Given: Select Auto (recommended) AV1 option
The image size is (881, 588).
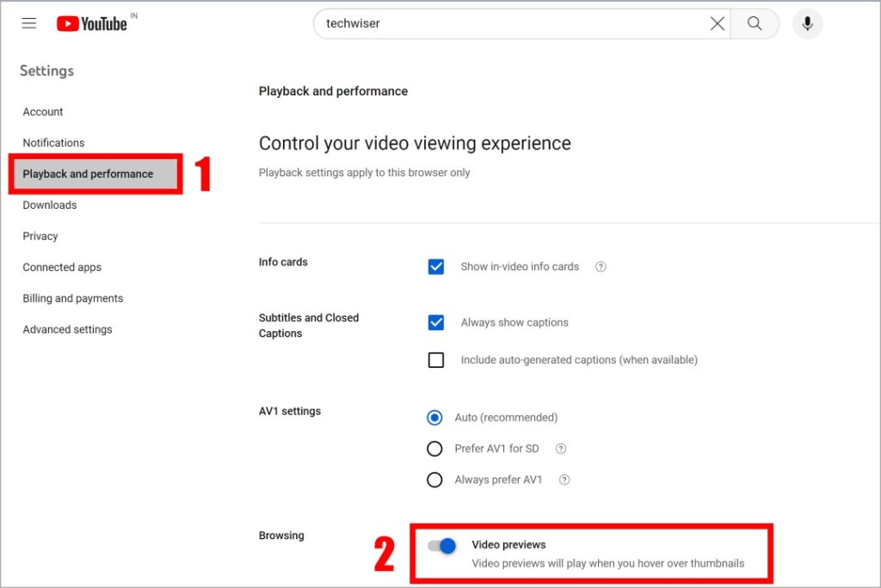Looking at the screenshot, I should coord(434,418).
